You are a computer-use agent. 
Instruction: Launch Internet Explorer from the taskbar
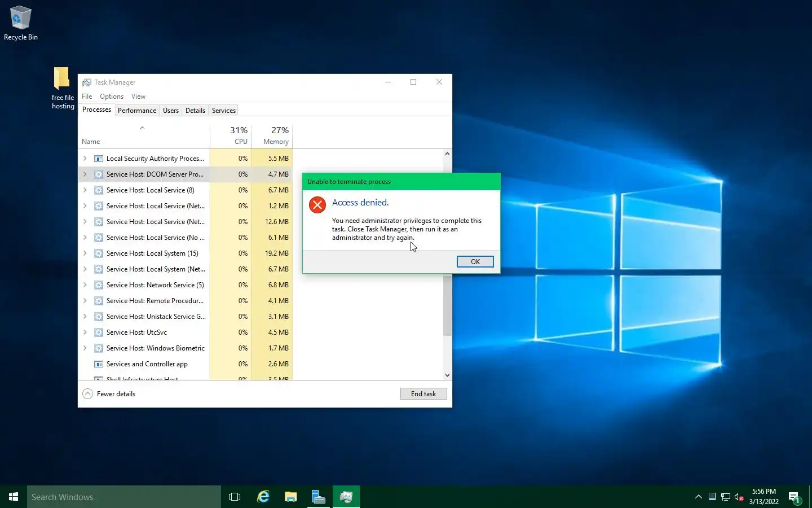263,497
